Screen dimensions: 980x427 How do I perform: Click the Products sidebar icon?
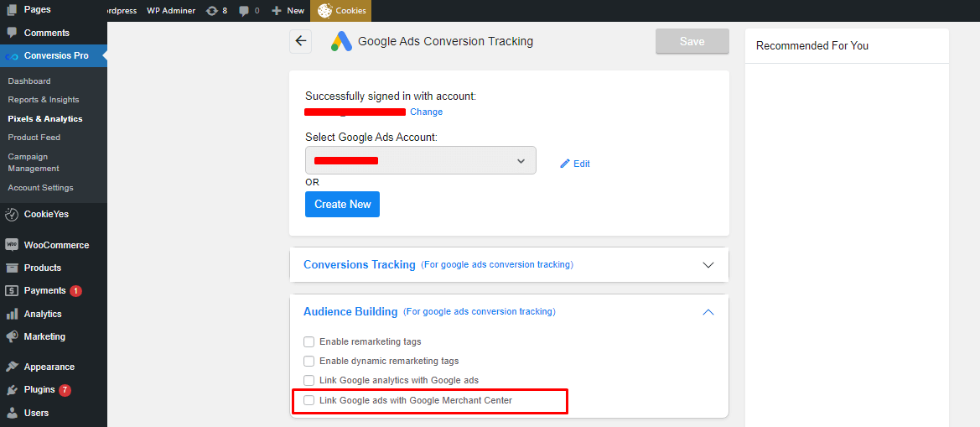[11, 268]
